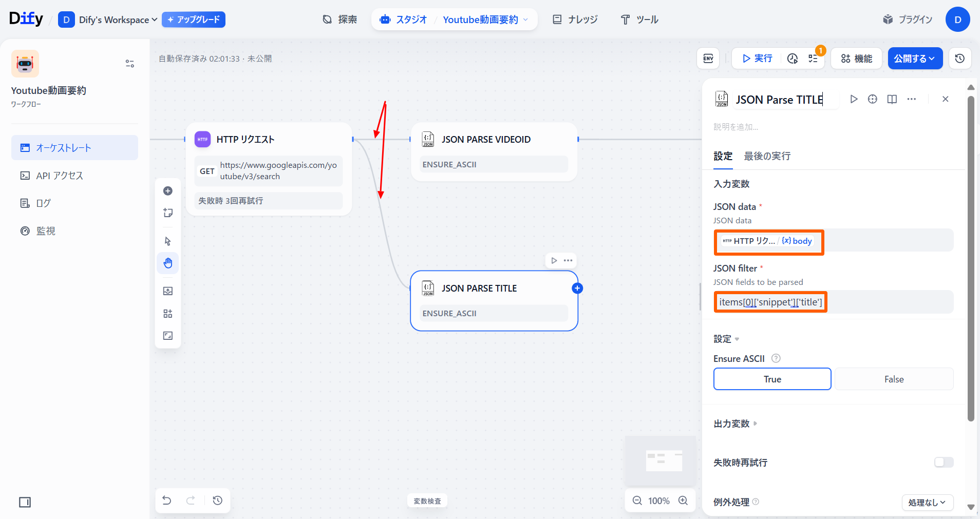Set Ensure ASCII to True
The width and height of the screenshot is (980, 519).
pos(772,379)
